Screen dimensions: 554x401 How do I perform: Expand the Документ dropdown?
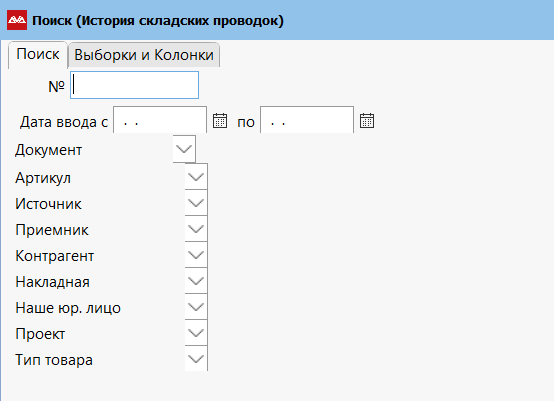pyautogui.click(x=184, y=149)
